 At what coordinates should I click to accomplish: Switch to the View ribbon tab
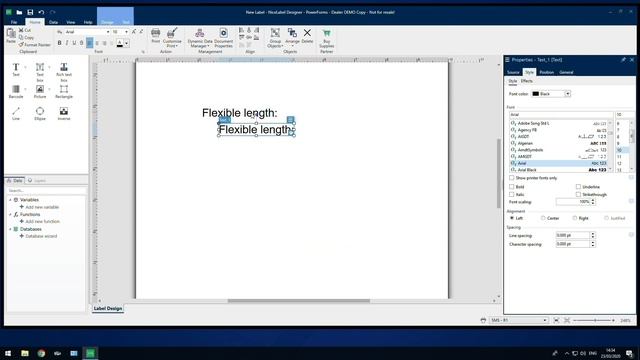click(71, 22)
